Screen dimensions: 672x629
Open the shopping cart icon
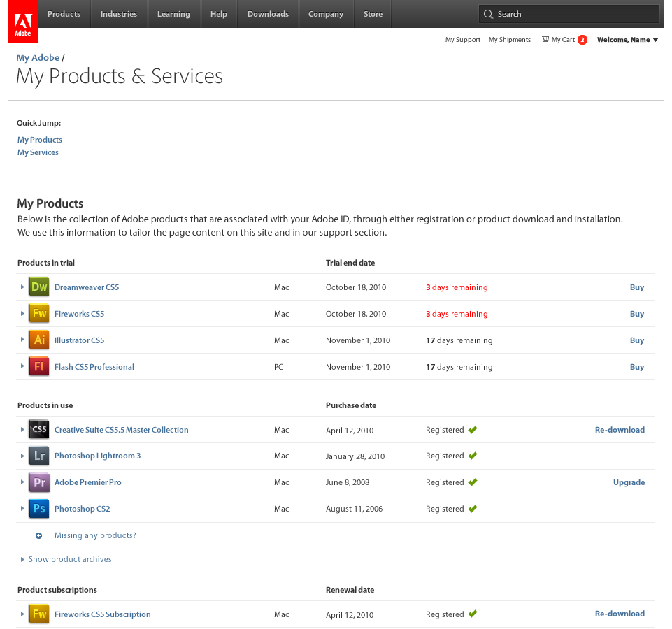[545, 40]
